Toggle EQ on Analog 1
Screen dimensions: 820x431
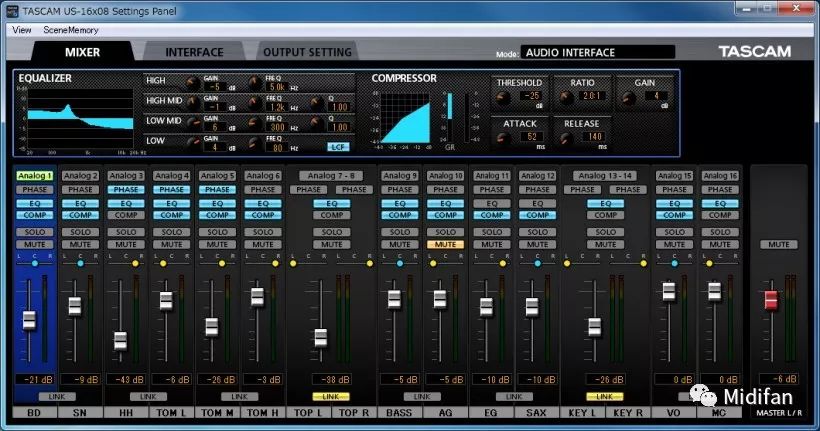[x=35, y=203]
